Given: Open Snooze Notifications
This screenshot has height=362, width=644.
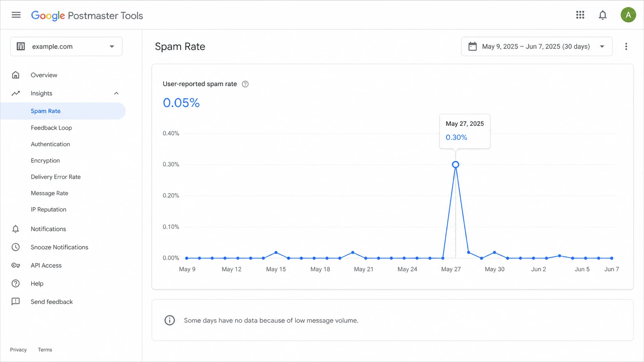Looking at the screenshot, I should (59, 247).
